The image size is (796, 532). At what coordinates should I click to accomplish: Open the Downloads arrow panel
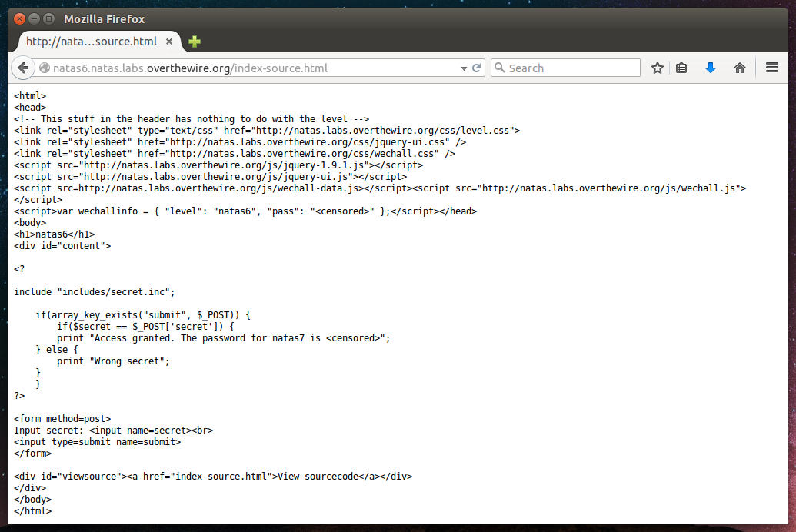(x=711, y=68)
